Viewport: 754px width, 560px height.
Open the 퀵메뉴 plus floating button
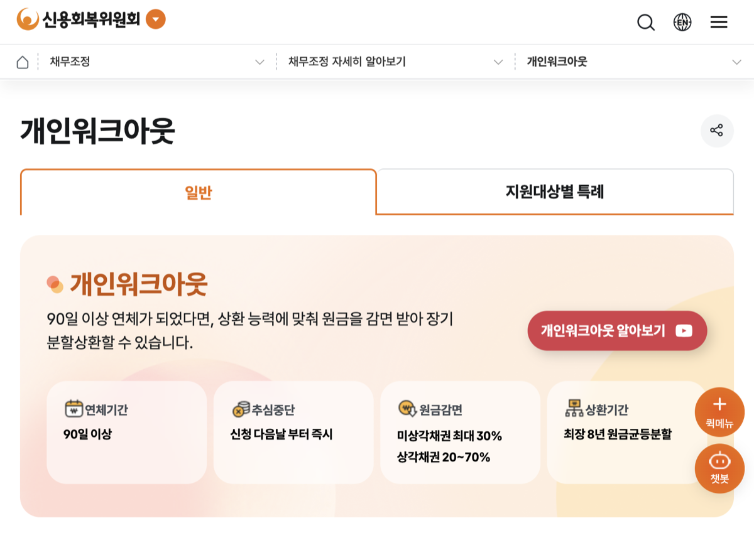point(719,412)
